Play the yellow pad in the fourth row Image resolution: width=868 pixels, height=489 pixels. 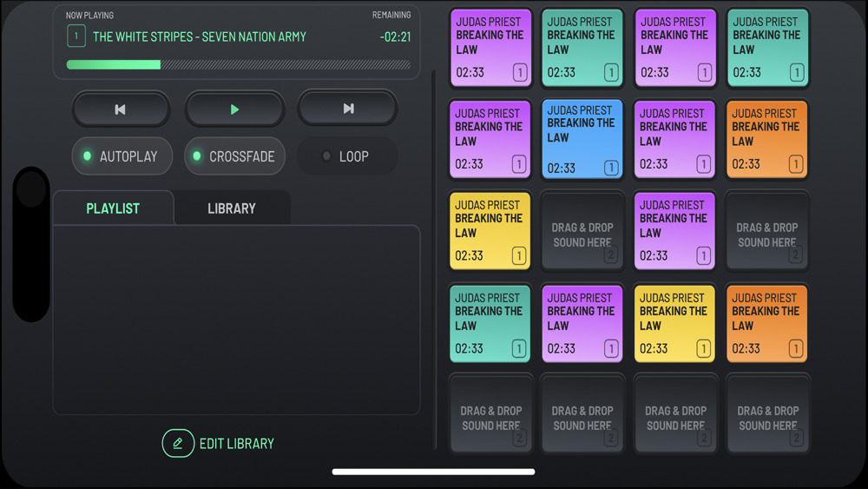coord(674,323)
